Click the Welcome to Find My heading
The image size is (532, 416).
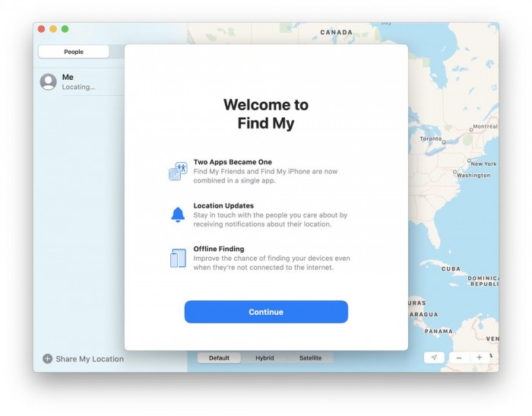(266, 114)
